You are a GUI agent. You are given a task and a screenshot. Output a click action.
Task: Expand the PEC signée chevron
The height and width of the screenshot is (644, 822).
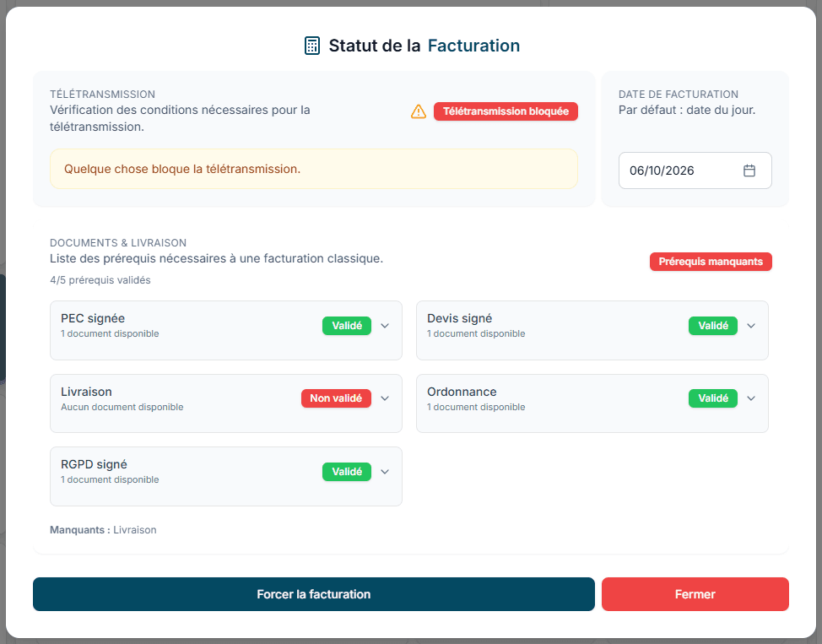pyautogui.click(x=385, y=326)
